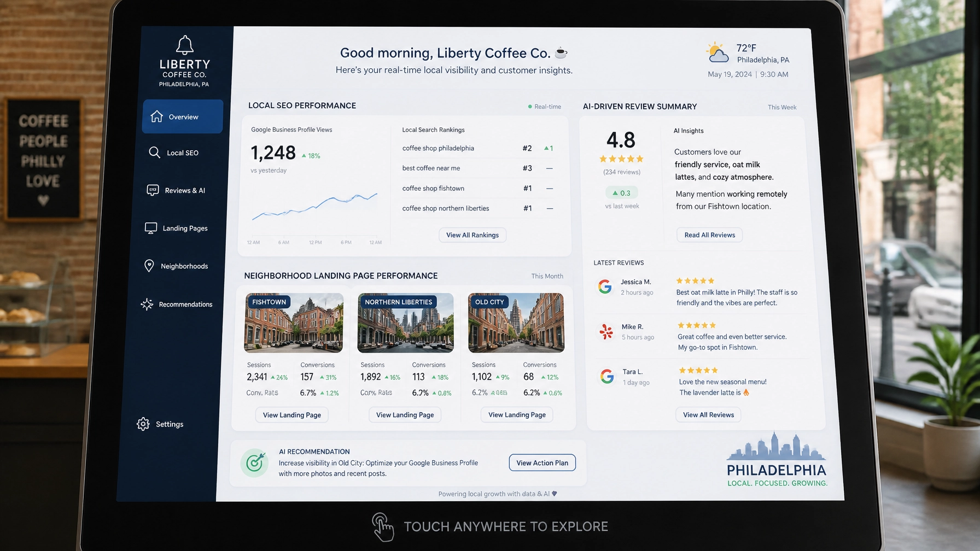Screen dimensions: 980x551
Task: Click the Real-time status indicator
Action: click(545, 107)
